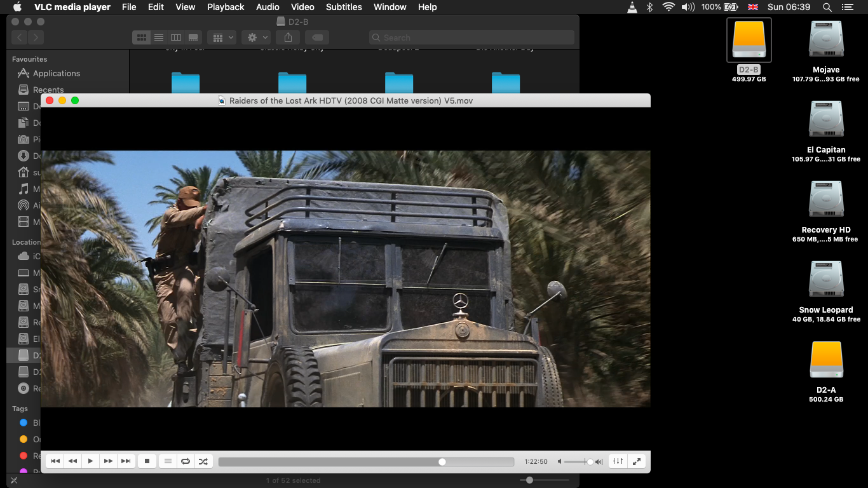Open the Help menu
The width and height of the screenshot is (868, 488).
click(428, 7)
